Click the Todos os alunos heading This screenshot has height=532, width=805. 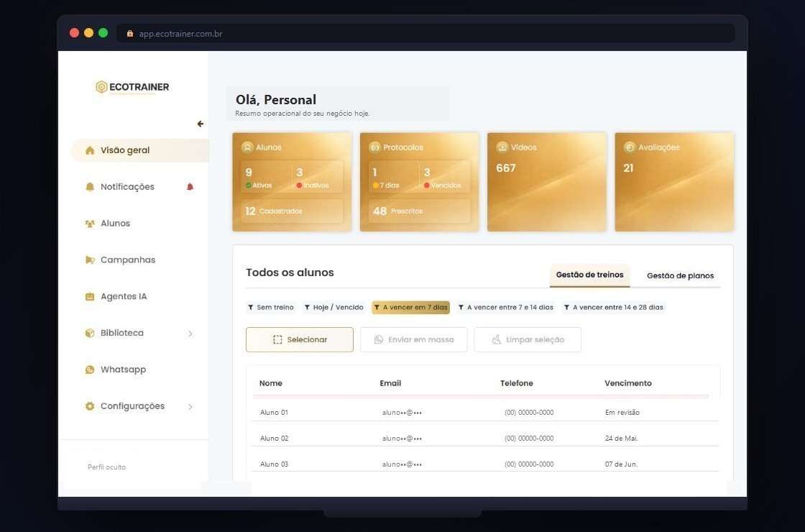point(290,272)
